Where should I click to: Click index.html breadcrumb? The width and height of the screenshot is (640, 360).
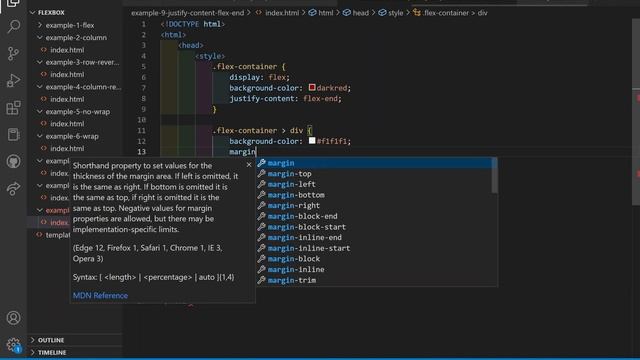tap(282, 13)
